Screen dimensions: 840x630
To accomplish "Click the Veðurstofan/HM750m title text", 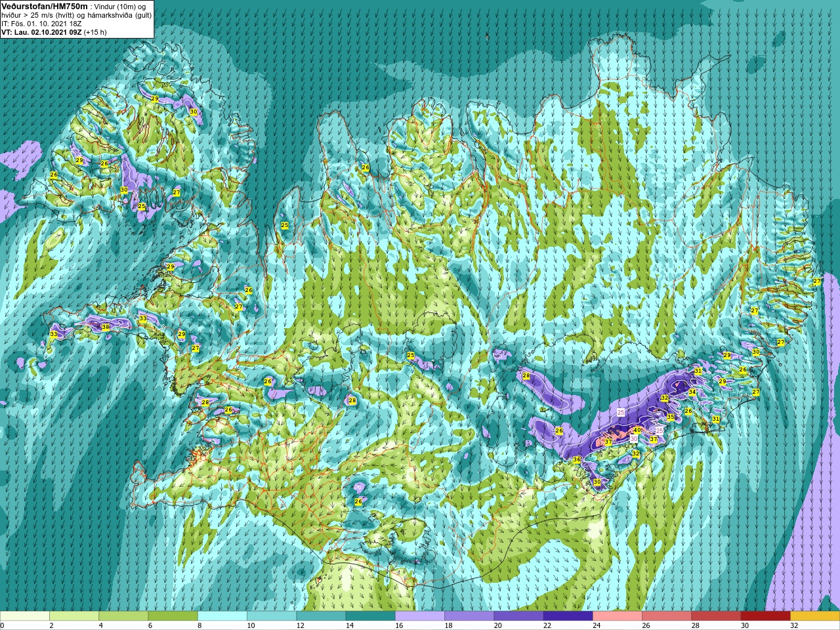I will click(x=44, y=6).
